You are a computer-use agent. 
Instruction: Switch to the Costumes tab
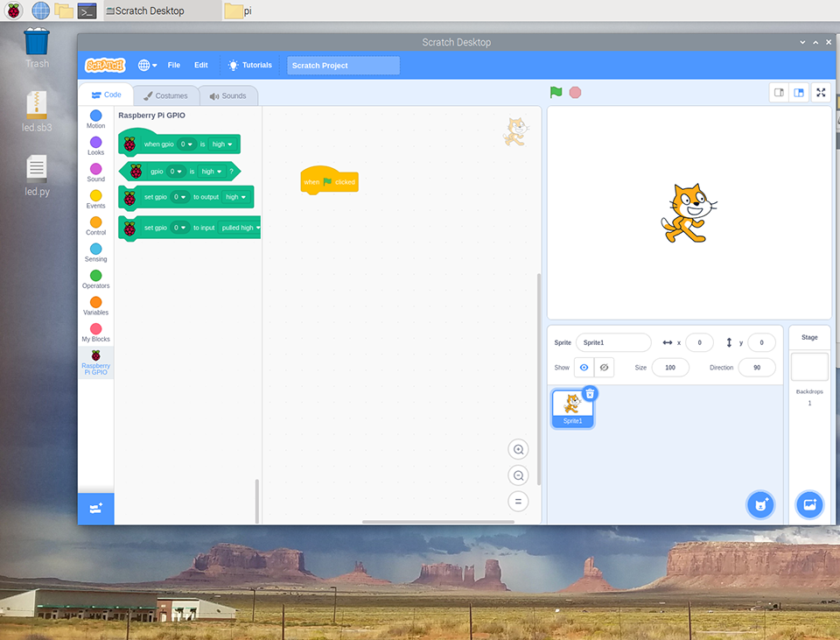[166, 95]
